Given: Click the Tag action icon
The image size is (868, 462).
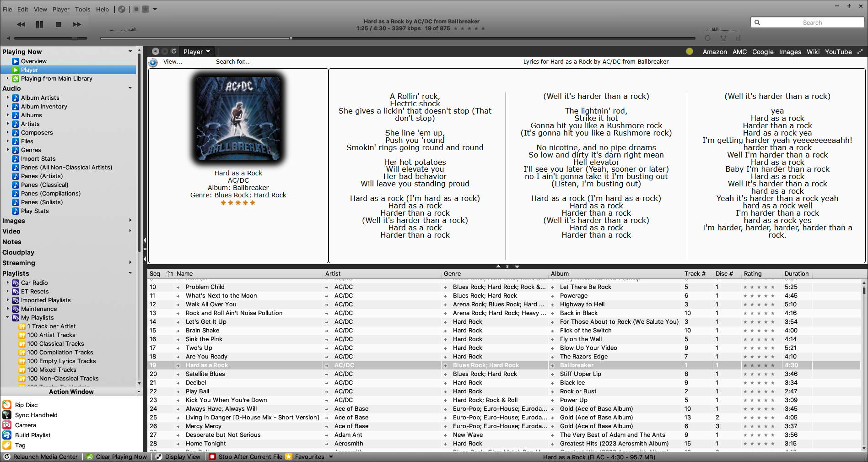Looking at the screenshot, I should click(7, 445).
